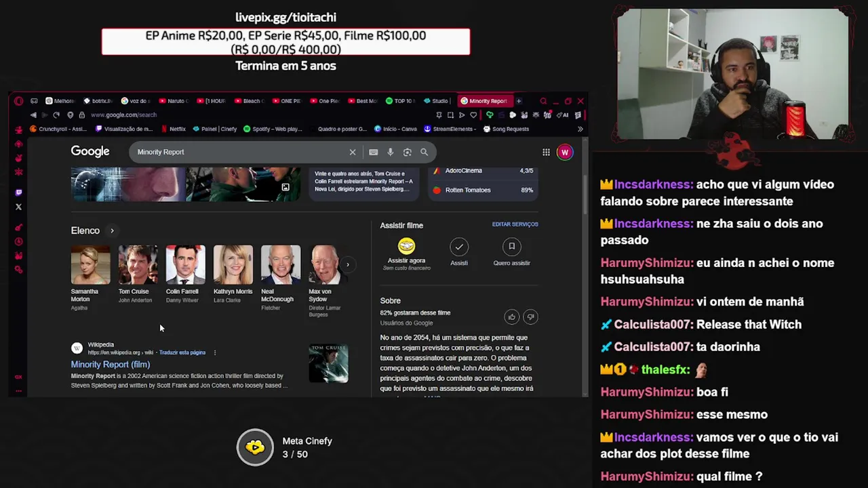Image resolution: width=868 pixels, height=488 pixels.
Task: Select the Minority Report browser tab
Action: 485,101
